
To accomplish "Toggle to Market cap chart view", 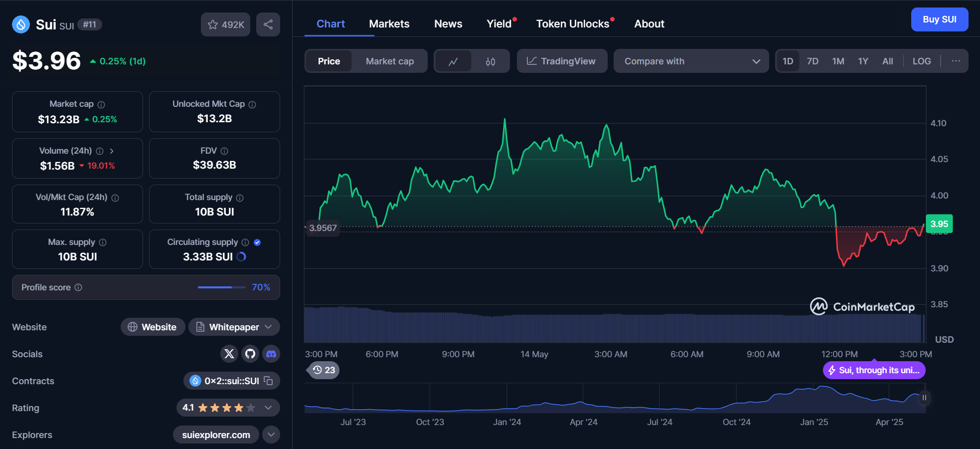I will coord(390,61).
